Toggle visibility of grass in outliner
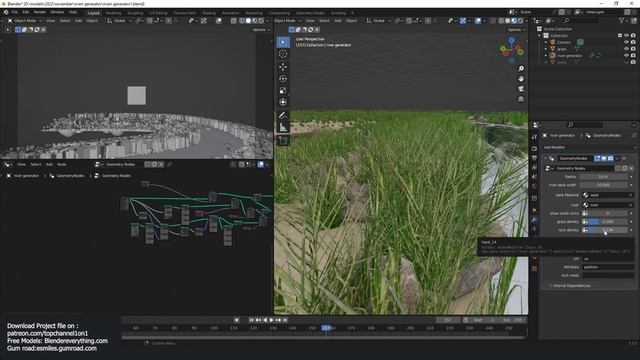The width and height of the screenshot is (640, 360). coord(627,49)
